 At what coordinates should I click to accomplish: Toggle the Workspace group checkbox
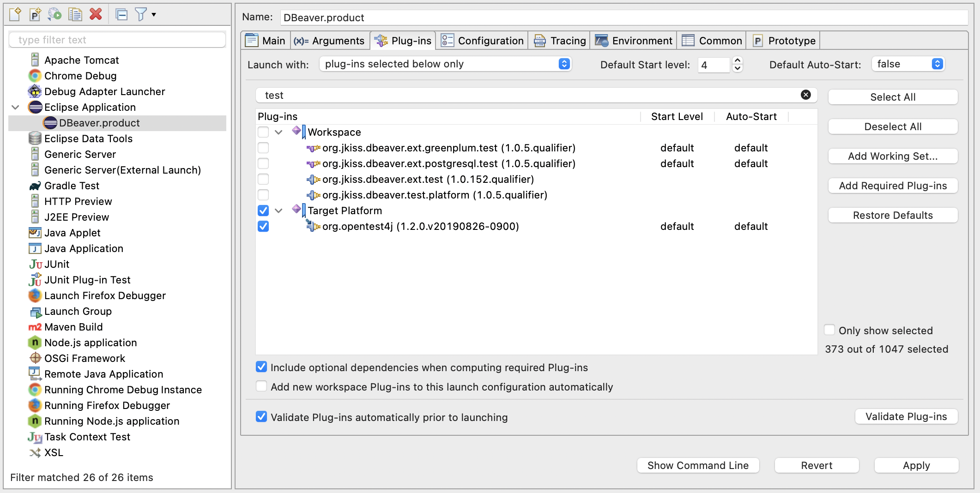263,132
